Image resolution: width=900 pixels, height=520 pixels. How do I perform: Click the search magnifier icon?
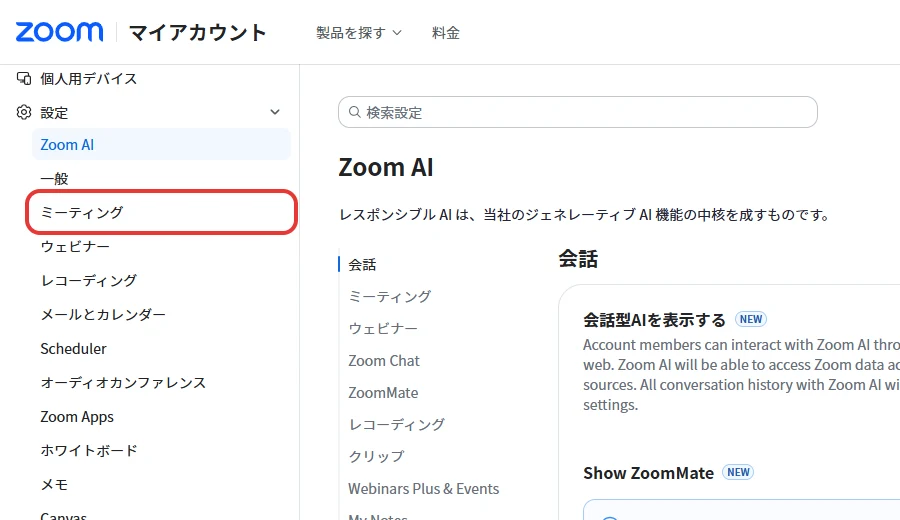tap(355, 112)
